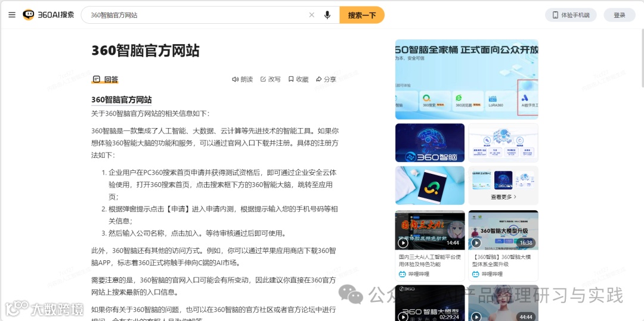Focus the search input field

(x=197, y=15)
